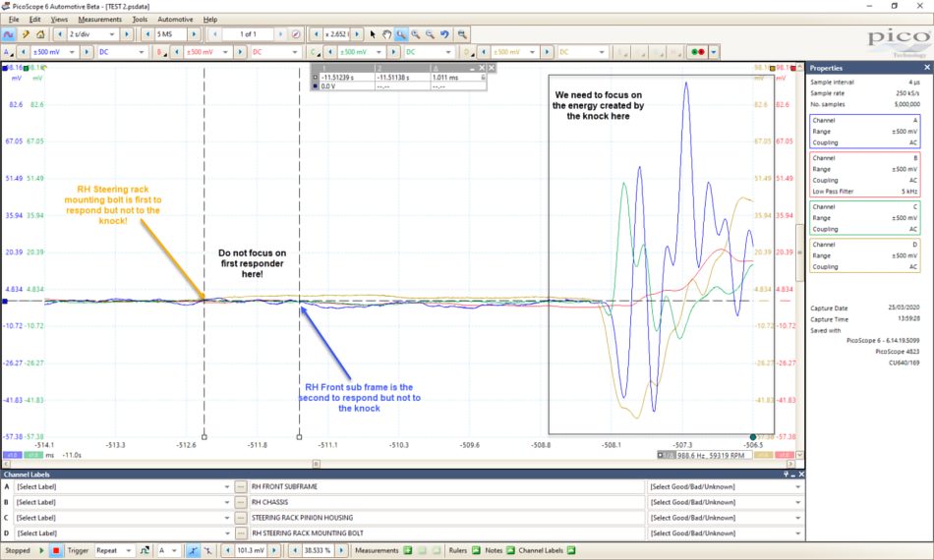
Task: Click the RH CHASSIS label field
Action: [x=446, y=502]
